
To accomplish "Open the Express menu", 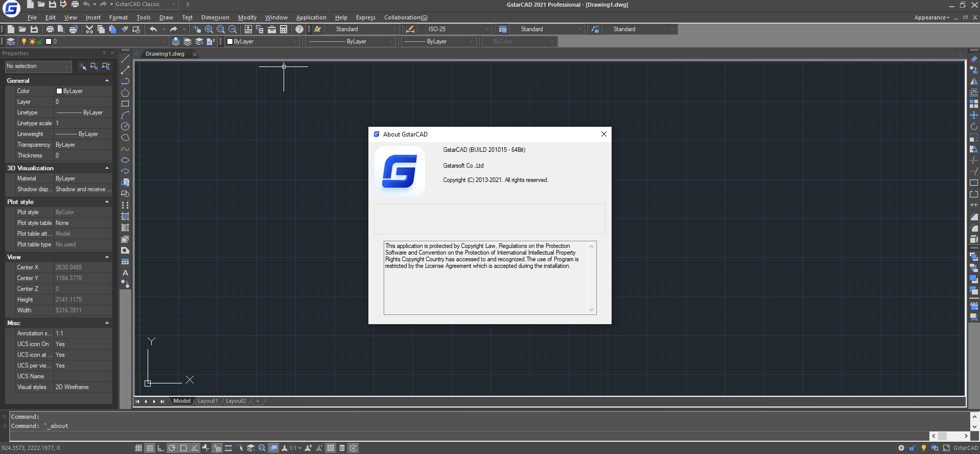I will [366, 17].
